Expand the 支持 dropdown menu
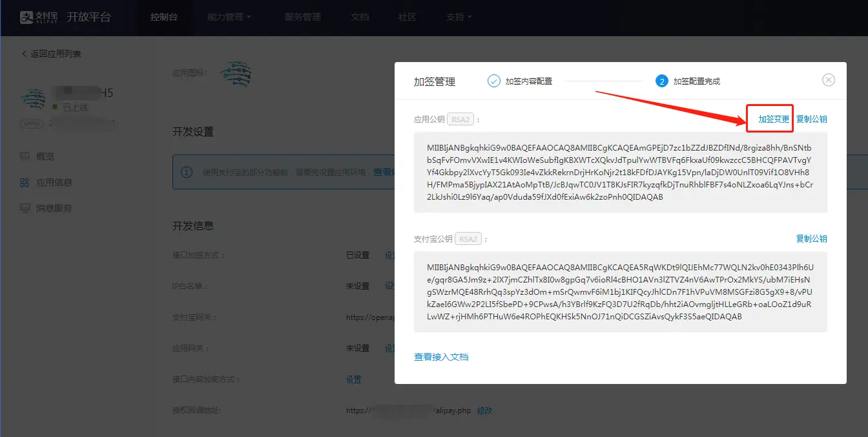Image resolution: width=868 pixels, height=437 pixels. pos(459,17)
